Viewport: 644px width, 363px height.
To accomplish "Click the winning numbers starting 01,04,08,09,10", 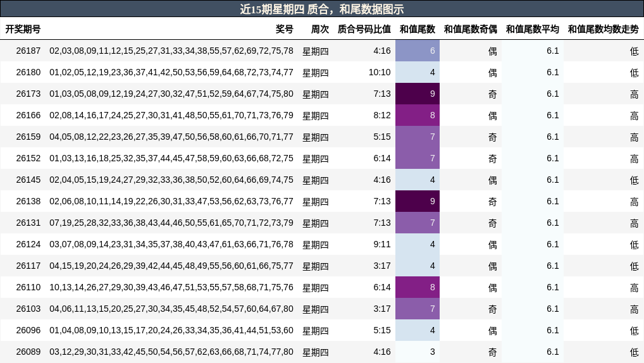I will 171,330.
